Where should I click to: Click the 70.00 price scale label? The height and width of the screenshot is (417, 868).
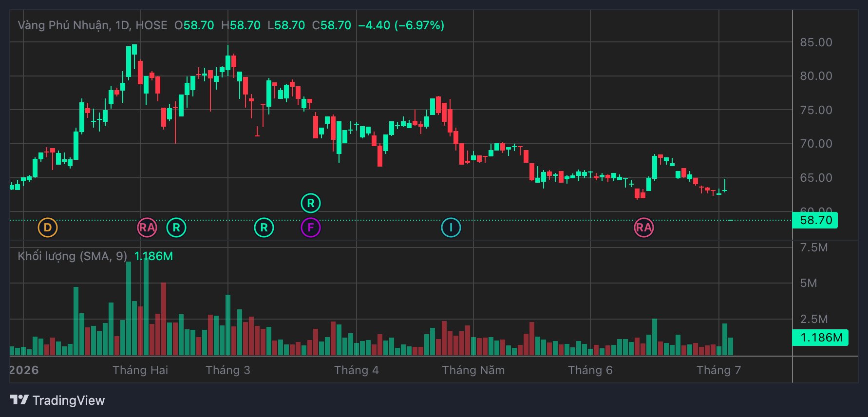pyautogui.click(x=816, y=144)
